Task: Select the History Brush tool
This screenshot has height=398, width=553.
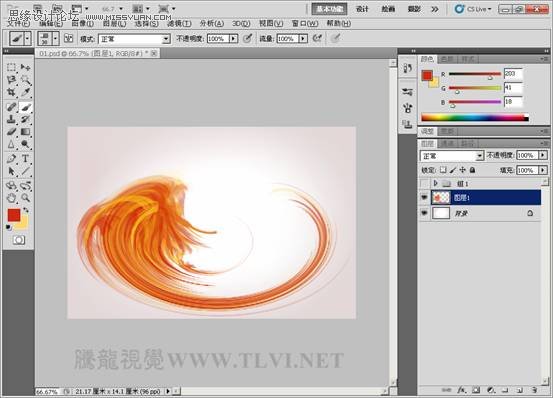Action: click(x=25, y=119)
